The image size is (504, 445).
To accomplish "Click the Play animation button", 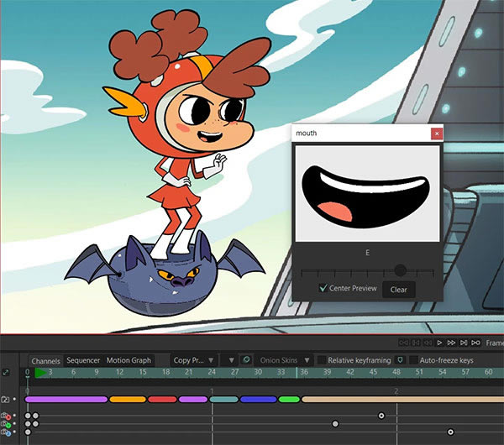I will tap(439, 343).
